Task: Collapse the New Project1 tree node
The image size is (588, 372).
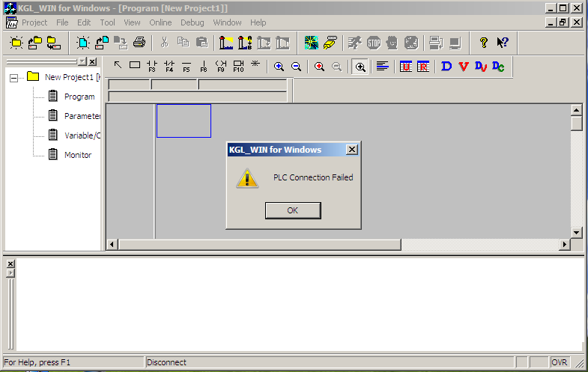Action: click(14, 78)
